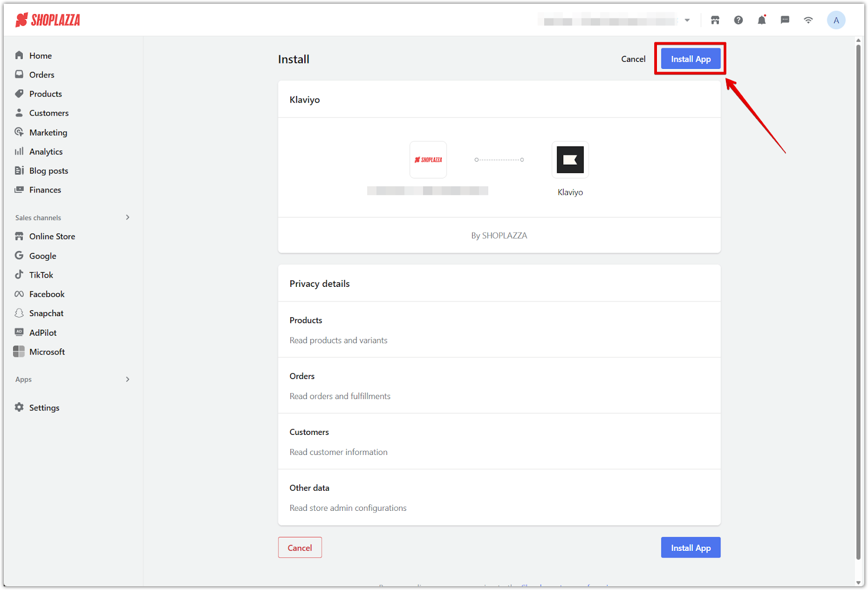
Task: Click the Google G icon
Action: (x=20, y=255)
